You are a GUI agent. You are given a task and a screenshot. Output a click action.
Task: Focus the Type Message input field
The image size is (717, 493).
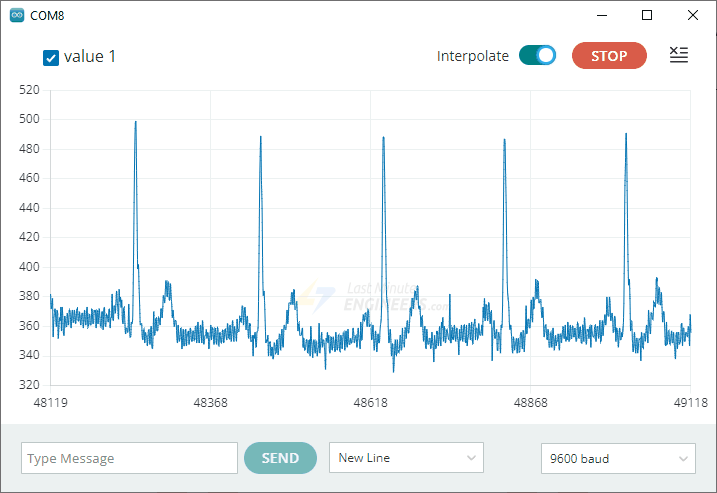pyautogui.click(x=129, y=458)
